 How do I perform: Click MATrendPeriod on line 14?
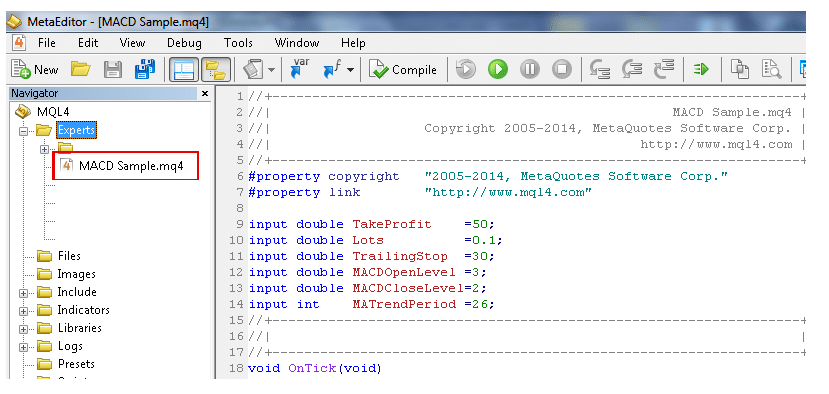click(404, 304)
